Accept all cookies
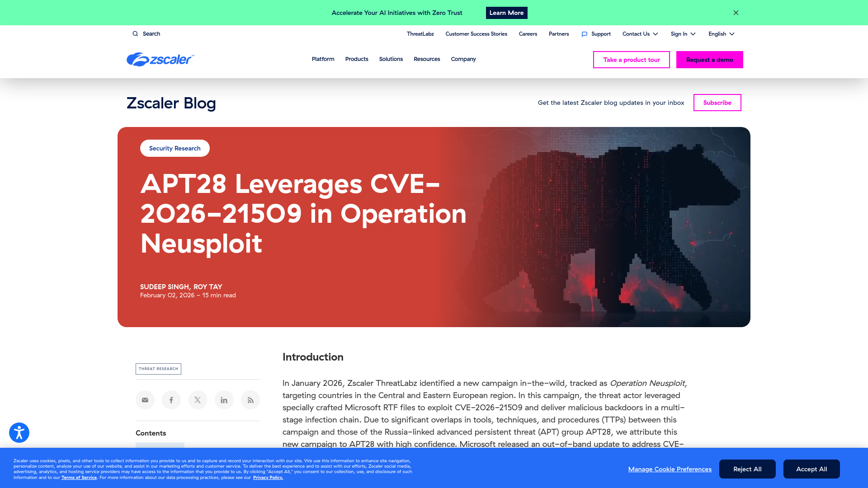This screenshot has height=488, width=868. click(811, 469)
